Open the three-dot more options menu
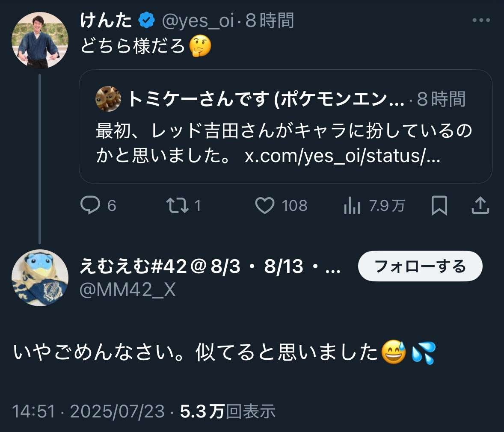Image resolution: width=504 pixels, height=432 pixels. 481,20
